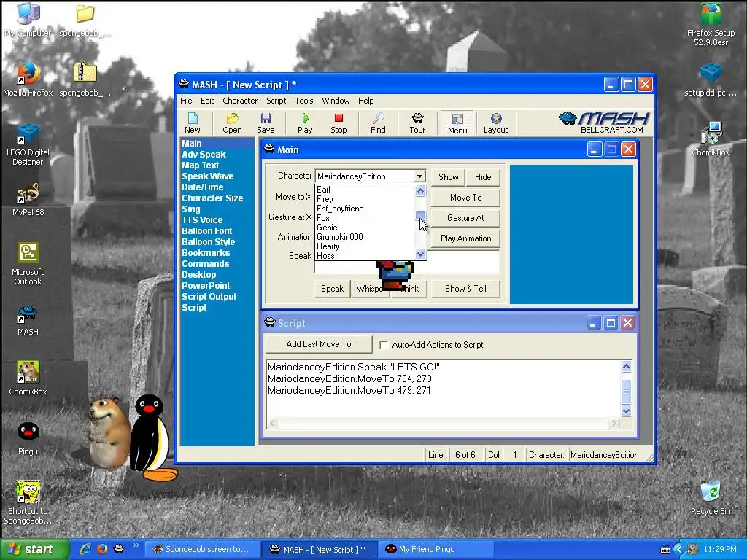
Task: Click the Layout toolbar icon
Action: [x=495, y=122]
